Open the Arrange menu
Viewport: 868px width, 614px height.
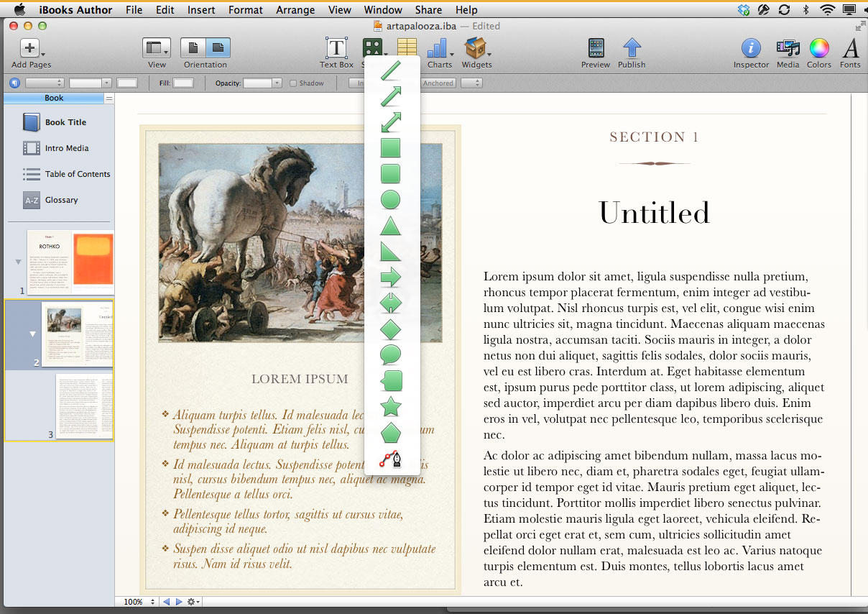295,10
